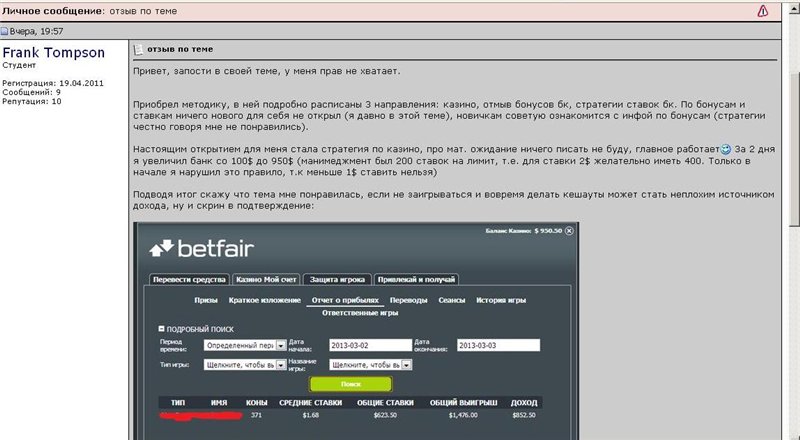Click the ИМЯ column header
The height and width of the screenshot is (440, 800).
tap(219, 403)
